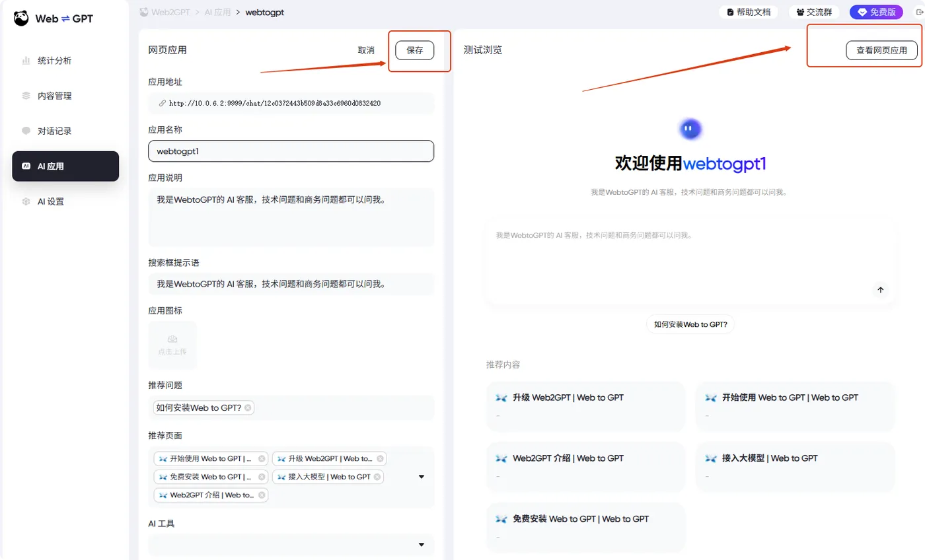Click the icon on 免费安装 Web to GPT card
Image resolution: width=925 pixels, height=560 pixels.
(501, 519)
